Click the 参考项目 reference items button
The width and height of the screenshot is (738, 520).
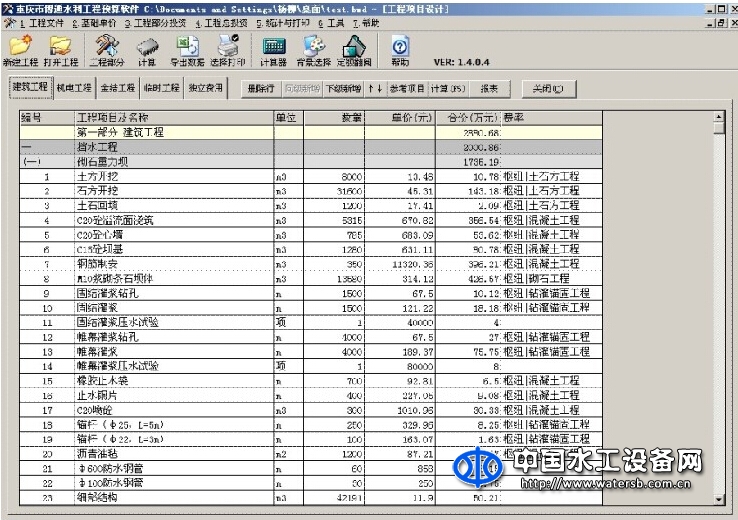pyautogui.click(x=407, y=88)
